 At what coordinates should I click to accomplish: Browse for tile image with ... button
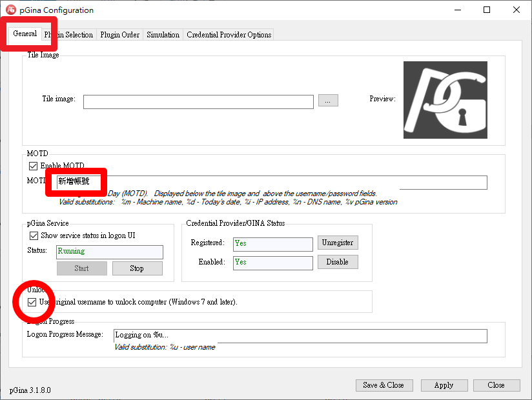tap(328, 101)
